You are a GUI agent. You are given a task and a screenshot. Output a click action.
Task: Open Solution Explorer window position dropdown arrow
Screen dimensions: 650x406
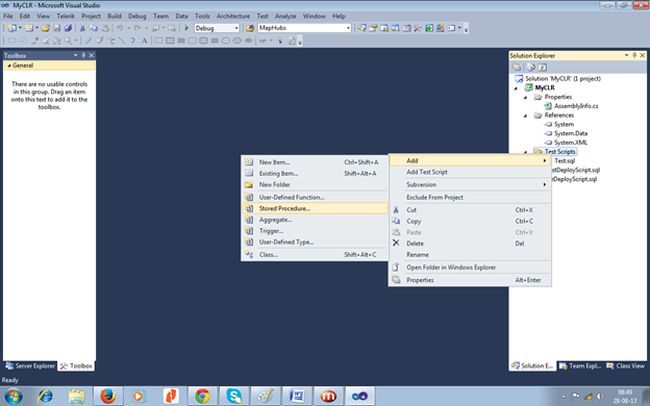click(626, 55)
